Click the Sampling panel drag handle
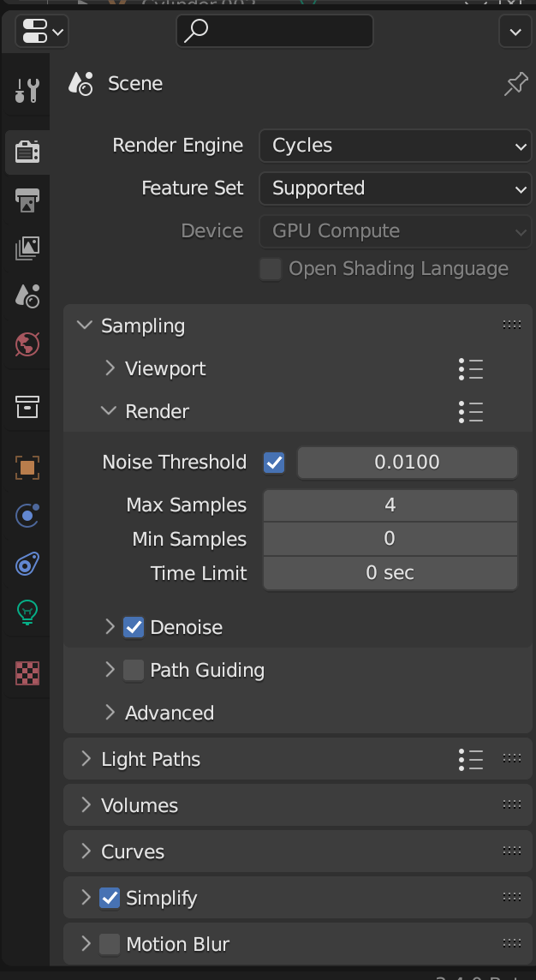This screenshot has height=980, width=536. click(512, 325)
